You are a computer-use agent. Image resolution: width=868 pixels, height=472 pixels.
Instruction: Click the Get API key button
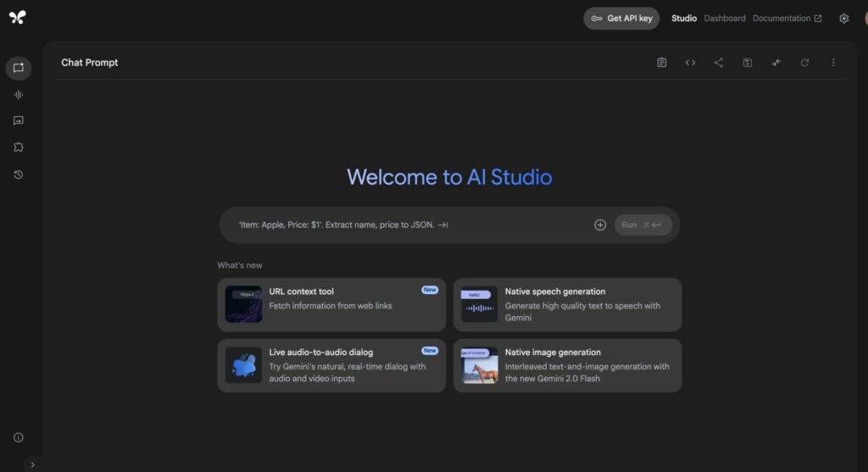(621, 19)
